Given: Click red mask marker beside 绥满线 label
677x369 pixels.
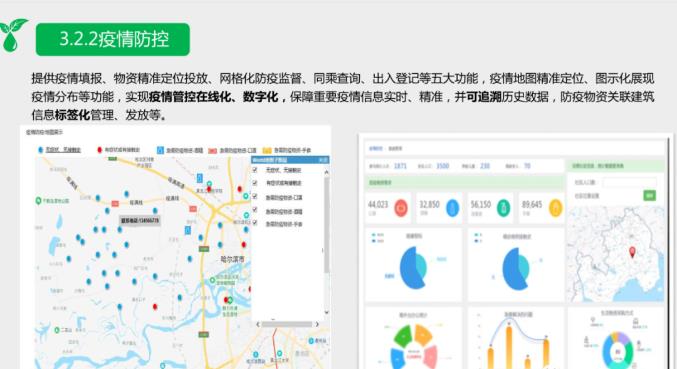Looking at the screenshot, I should [115, 203].
